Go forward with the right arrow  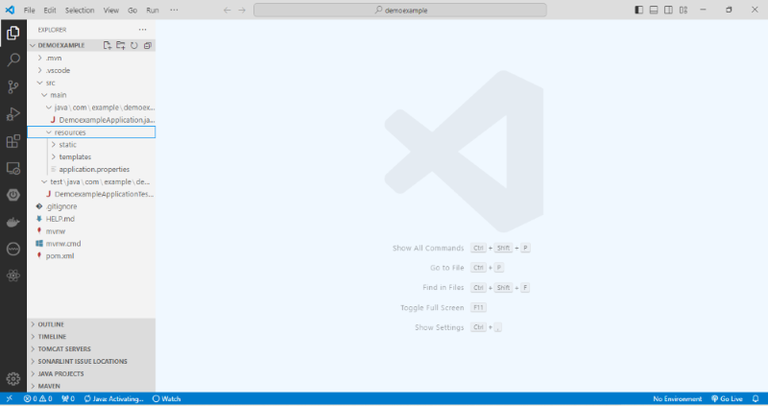[242, 10]
